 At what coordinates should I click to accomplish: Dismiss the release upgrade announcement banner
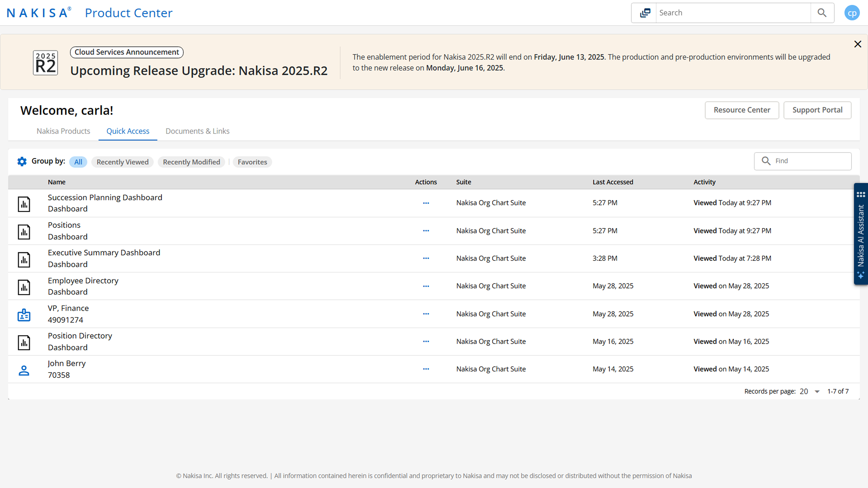pos(857,44)
